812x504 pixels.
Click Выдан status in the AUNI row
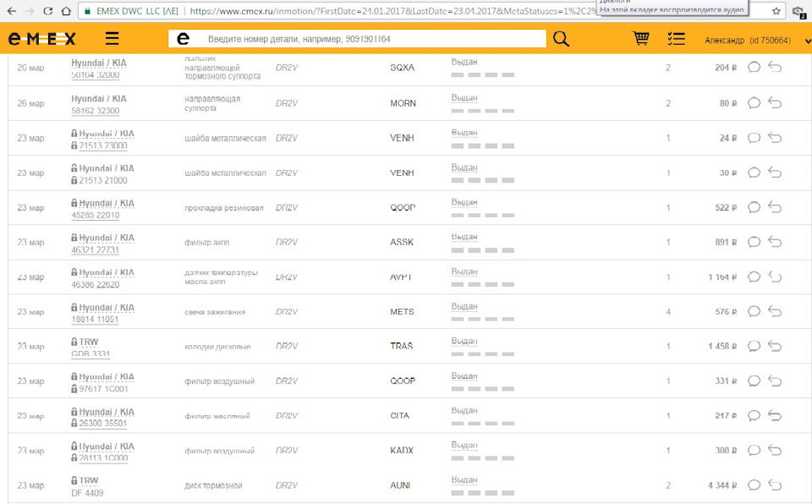coord(464,479)
